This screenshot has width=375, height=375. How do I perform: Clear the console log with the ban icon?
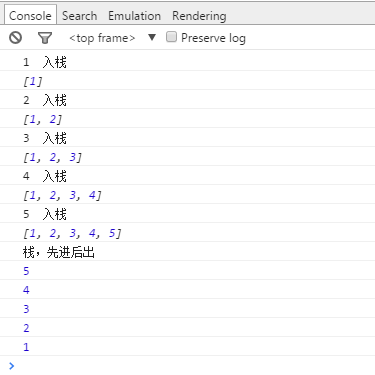pyautogui.click(x=15, y=38)
